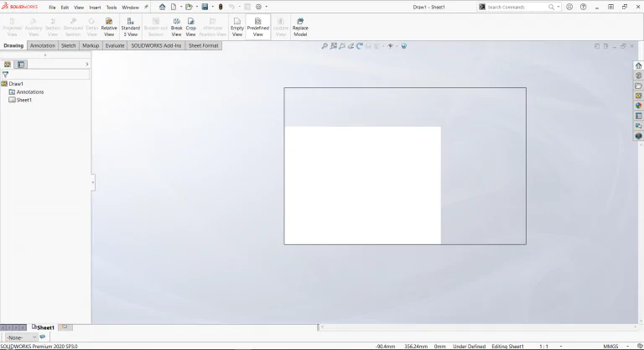Expand the search commands dropdown arrow
Screen dimensions: 644x350
(558, 7)
